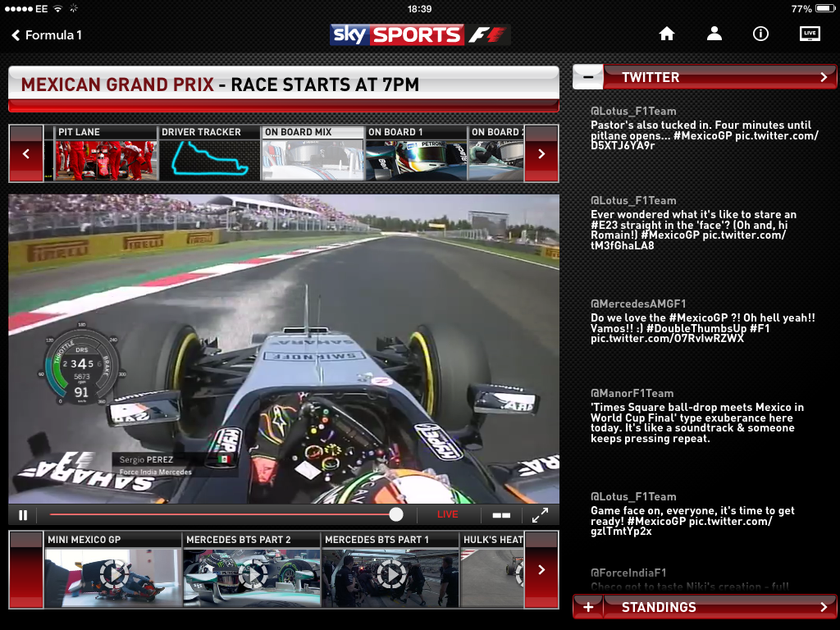Jump to LIVE in the player

point(447,514)
